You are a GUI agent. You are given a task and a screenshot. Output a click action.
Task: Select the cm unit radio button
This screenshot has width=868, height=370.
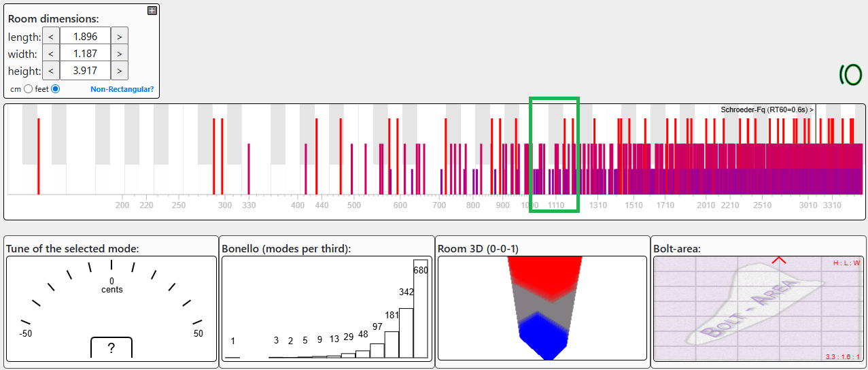pyautogui.click(x=28, y=89)
